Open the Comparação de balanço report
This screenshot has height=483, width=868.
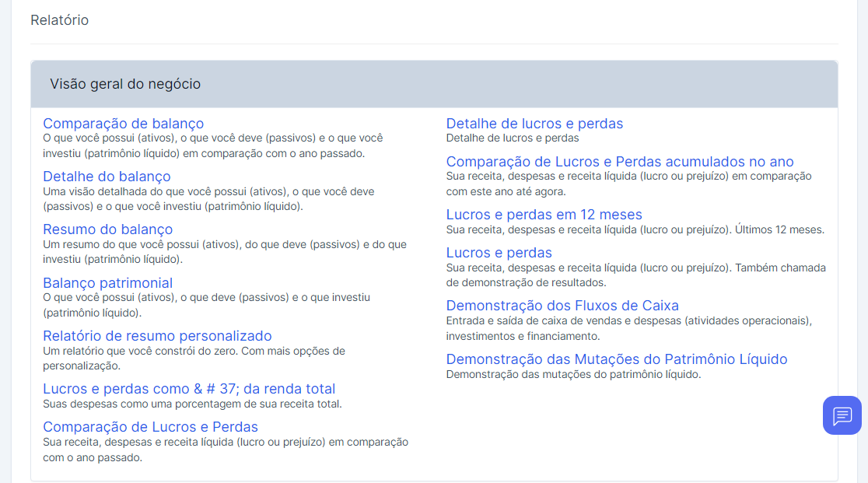[123, 124]
